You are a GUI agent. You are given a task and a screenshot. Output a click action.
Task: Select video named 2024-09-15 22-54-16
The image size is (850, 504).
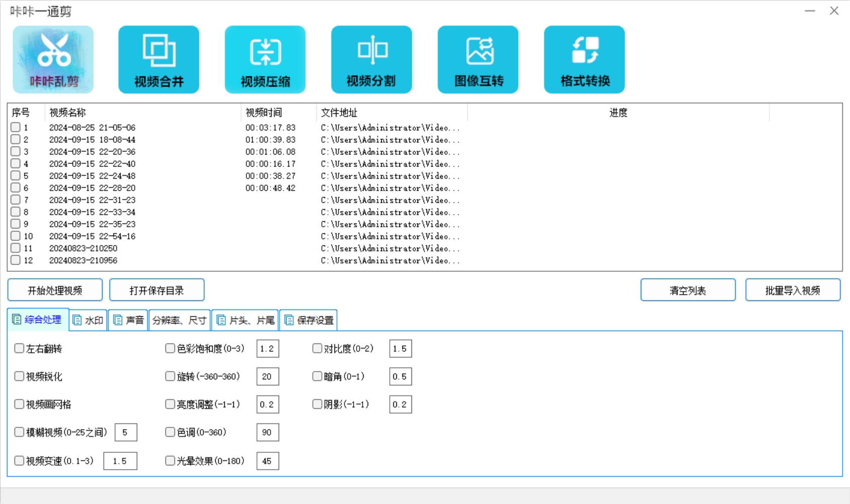click(x=92, y=236)
